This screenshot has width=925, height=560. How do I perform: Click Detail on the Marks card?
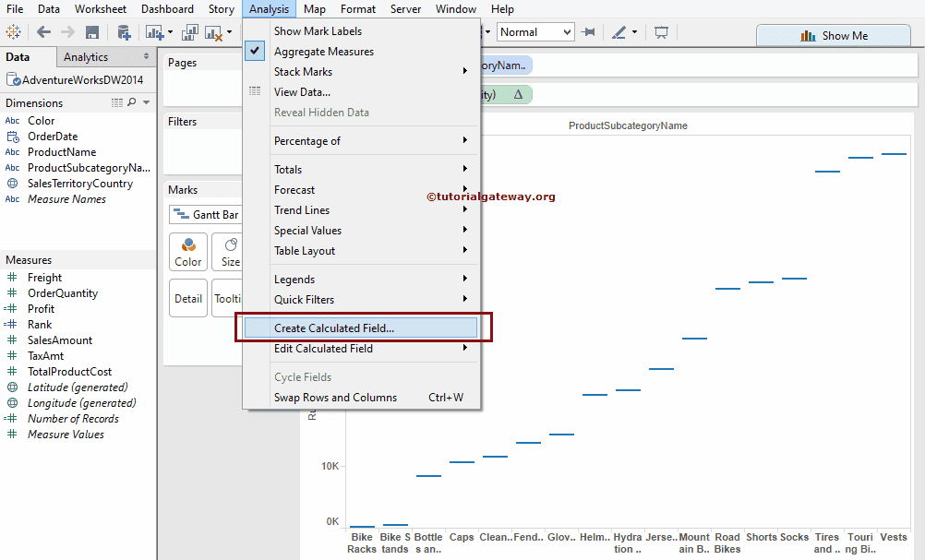pyautogui.click(x=187, y=297)
